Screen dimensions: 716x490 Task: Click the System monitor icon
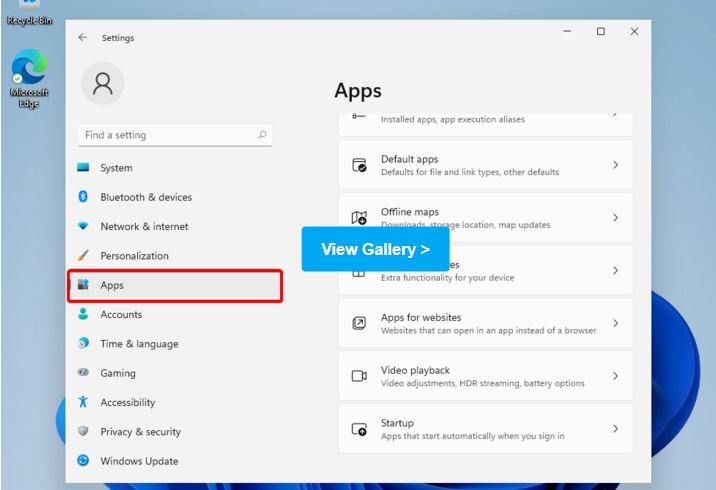coord(83,167)
